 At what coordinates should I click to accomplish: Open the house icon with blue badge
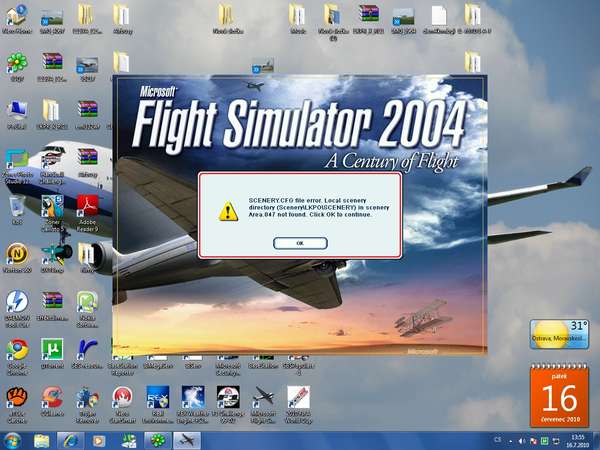[17, 19]
